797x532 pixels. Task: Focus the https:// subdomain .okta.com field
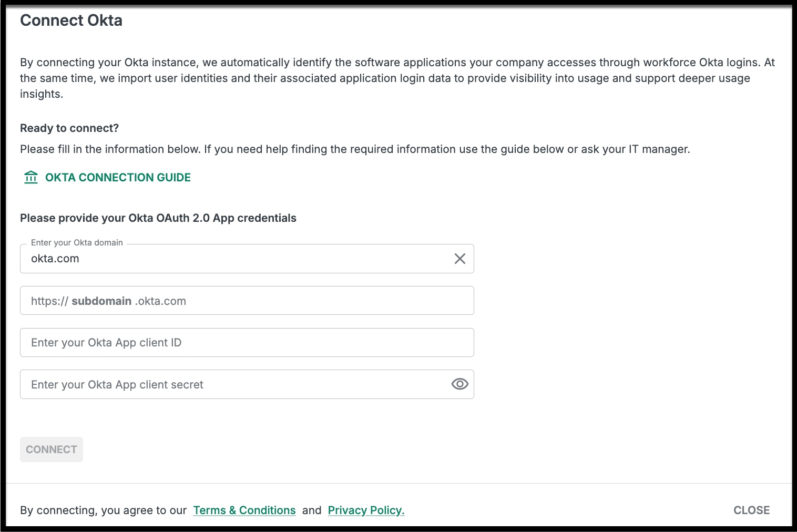point(247,301)
